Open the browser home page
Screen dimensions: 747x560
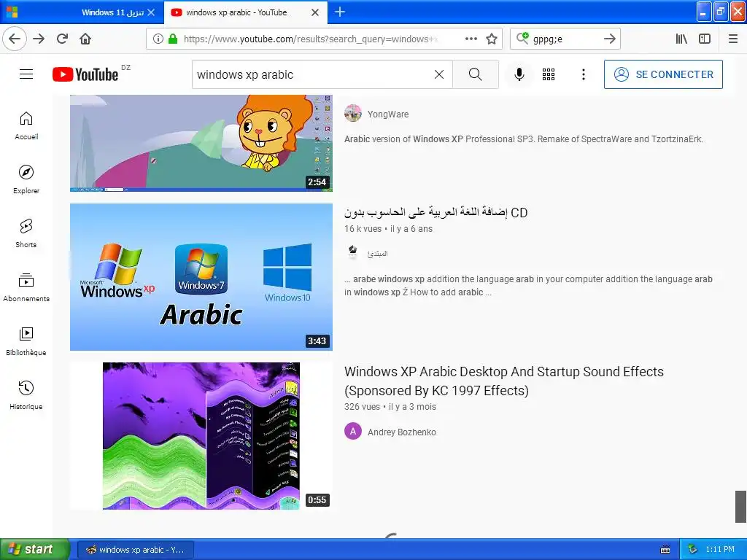coord(85,39)
